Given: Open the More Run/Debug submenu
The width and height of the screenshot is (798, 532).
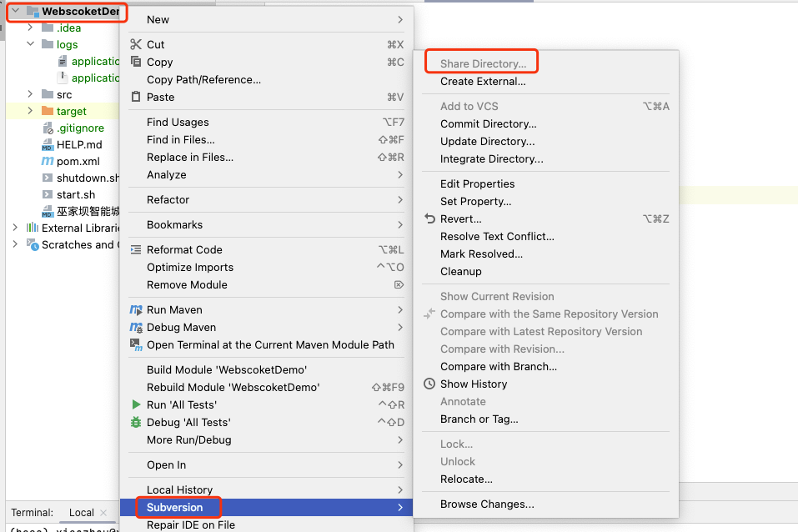Looking at the screenshot, I should point(266,439).
